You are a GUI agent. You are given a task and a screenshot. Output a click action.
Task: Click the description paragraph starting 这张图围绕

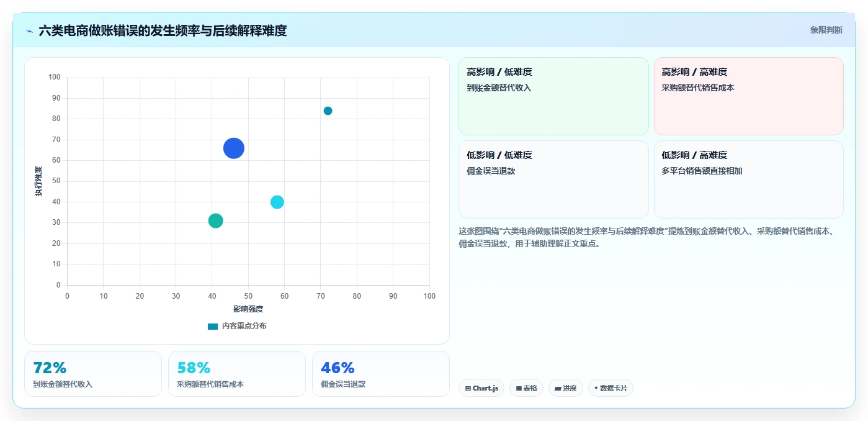coord(650,237)
